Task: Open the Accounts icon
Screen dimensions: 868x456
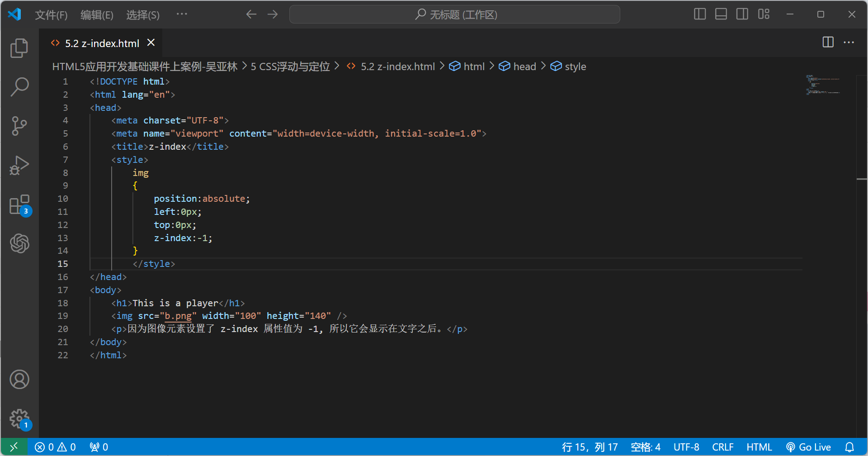Action: pyautogui.click(x=19, y=380)
